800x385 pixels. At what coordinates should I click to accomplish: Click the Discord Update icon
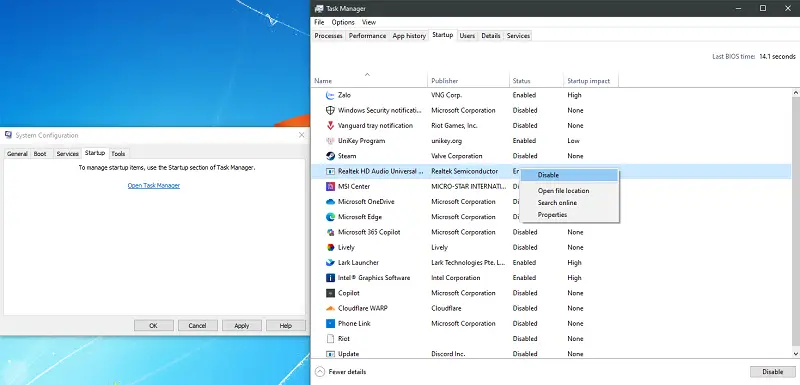[x=330, y=353]
